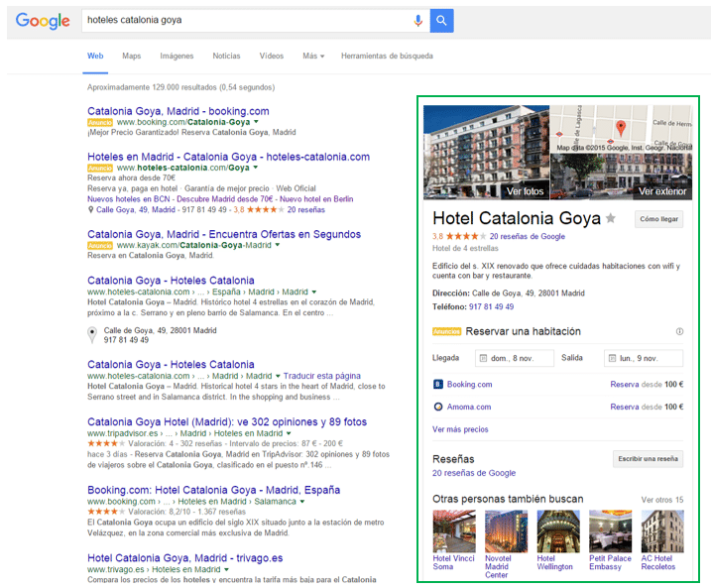Switch to the Maps tab
The image size is (711, 588).
[x=132, y=57]
